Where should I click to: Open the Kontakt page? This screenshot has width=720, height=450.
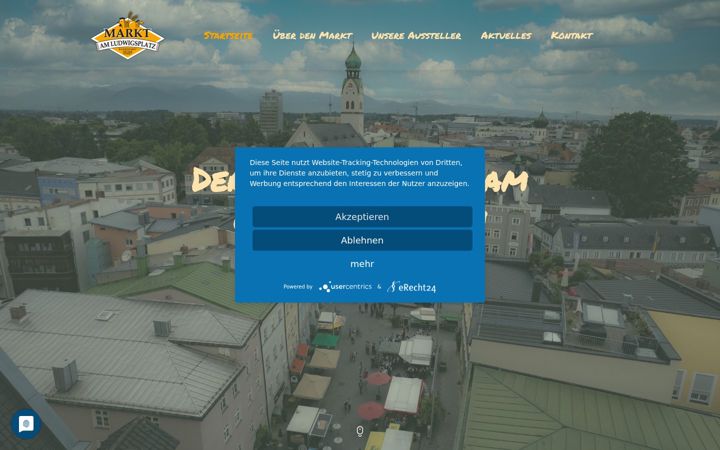coord(572,35)
